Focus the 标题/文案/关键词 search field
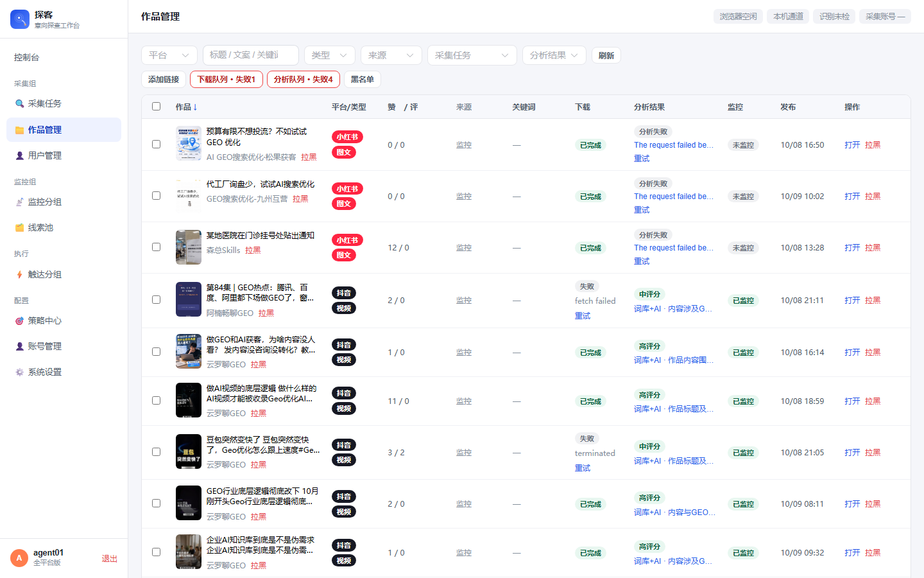Screen dimensions: 924x578 (251, 55)
